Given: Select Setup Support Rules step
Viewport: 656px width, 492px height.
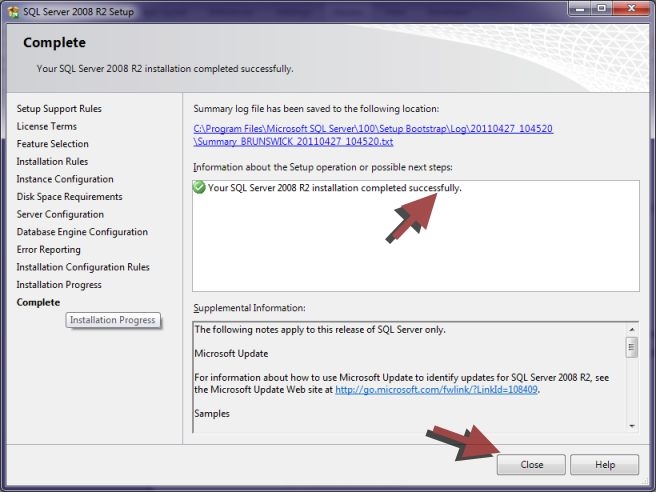Looking at the screenshot, I should coord(59,109).
